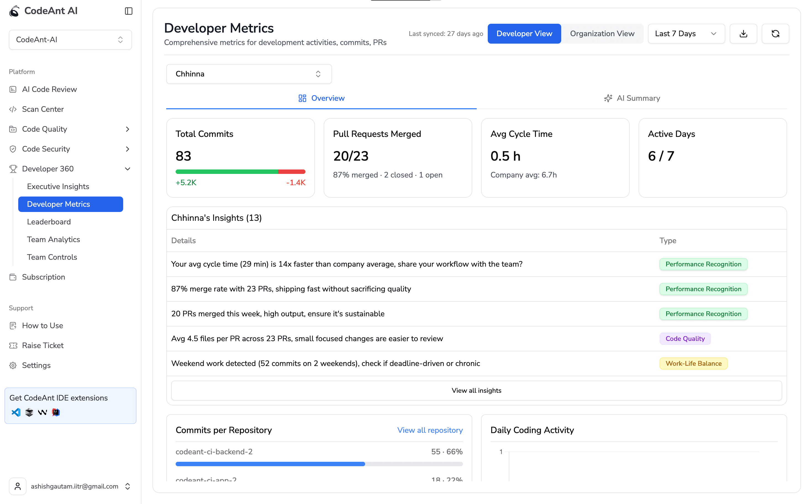
Task: Switch to Developer View
Action: coord(524,34)
